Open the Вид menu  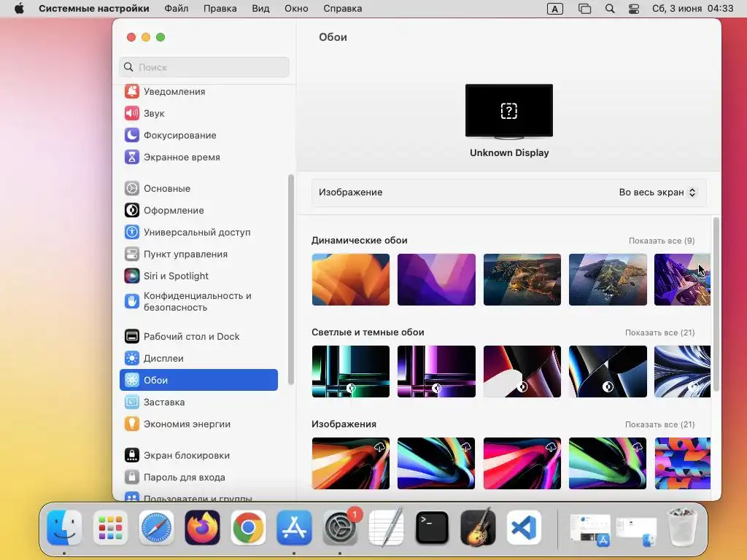point(260,9)
